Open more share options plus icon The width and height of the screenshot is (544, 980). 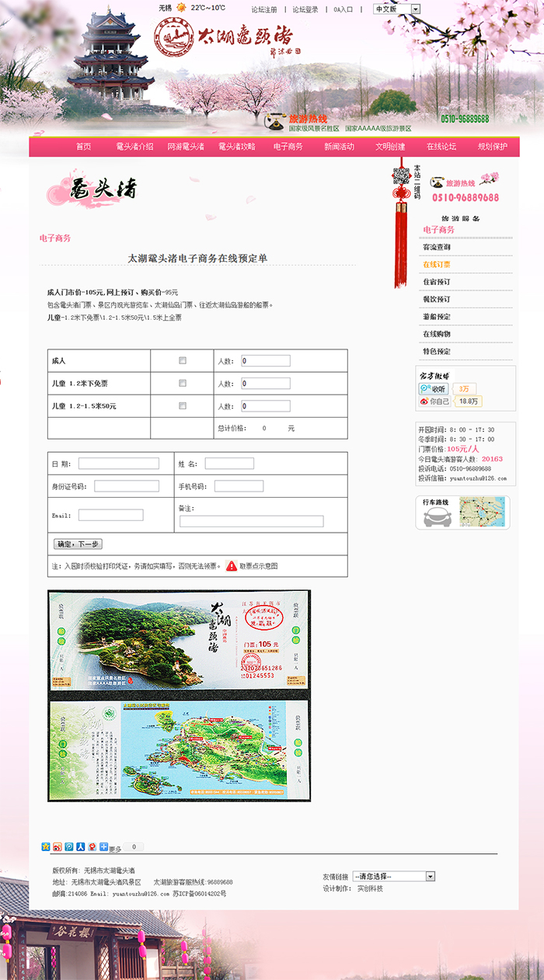pos(103,846)
